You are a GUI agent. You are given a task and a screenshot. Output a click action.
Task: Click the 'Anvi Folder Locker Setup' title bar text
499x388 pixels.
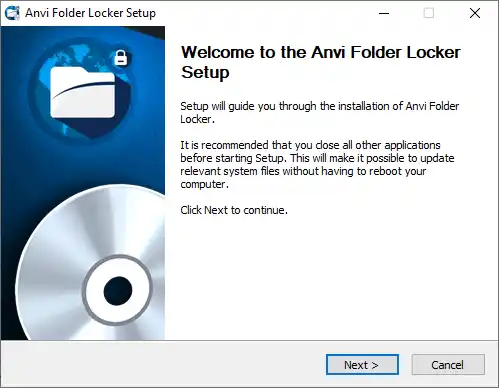point(90,13)
